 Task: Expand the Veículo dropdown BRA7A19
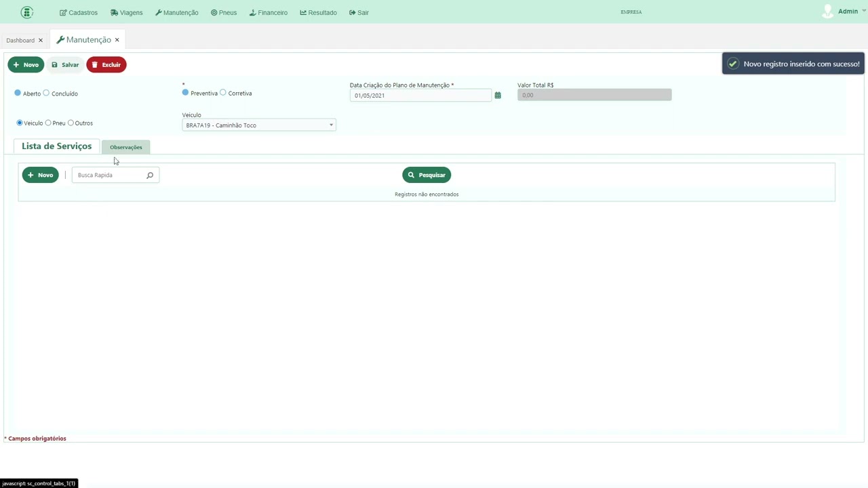coord(259,125)
